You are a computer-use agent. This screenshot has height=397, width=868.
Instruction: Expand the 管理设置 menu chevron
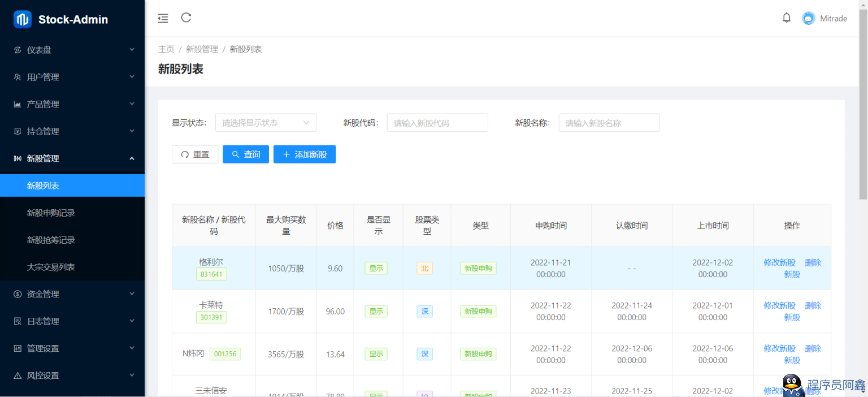[132, 348]
